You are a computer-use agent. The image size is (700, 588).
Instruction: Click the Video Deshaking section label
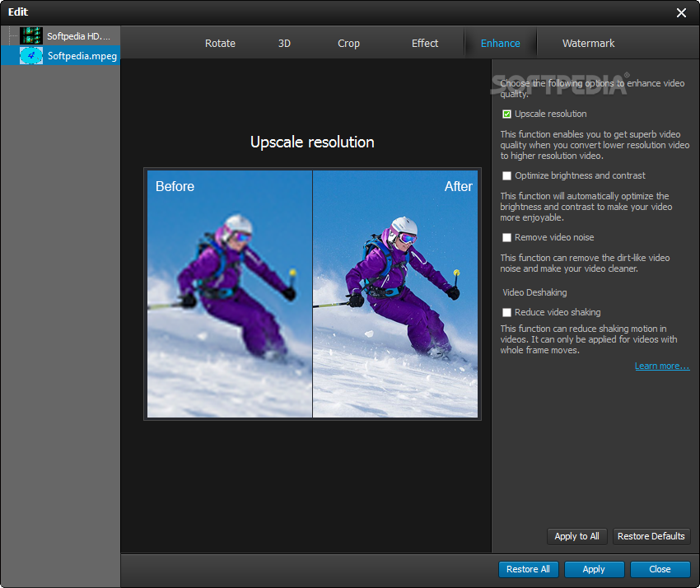click(x=534, y=292)
